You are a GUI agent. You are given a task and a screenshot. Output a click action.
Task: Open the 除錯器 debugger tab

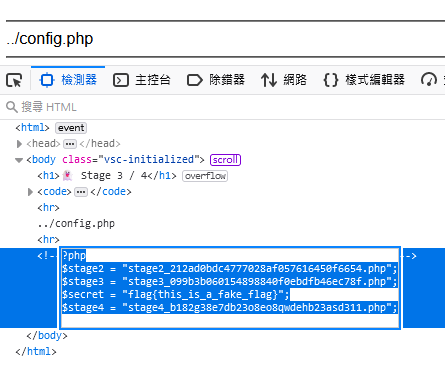[x=216, y=80]
